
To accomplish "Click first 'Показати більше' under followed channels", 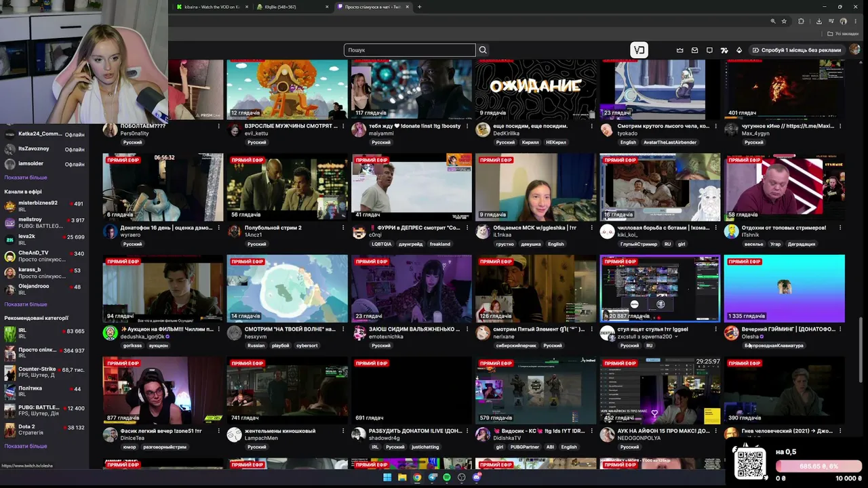I will [26, 178].
